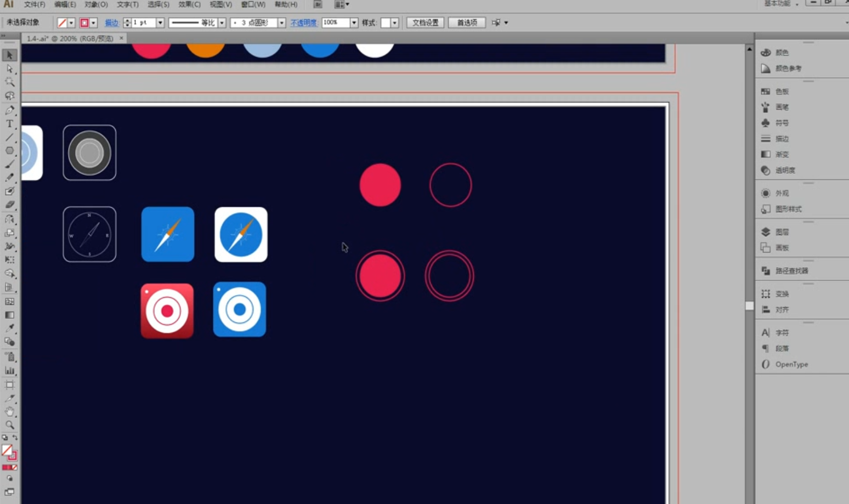
Task: Select the Column Graph tool
Action: click(x=9, y=371)
